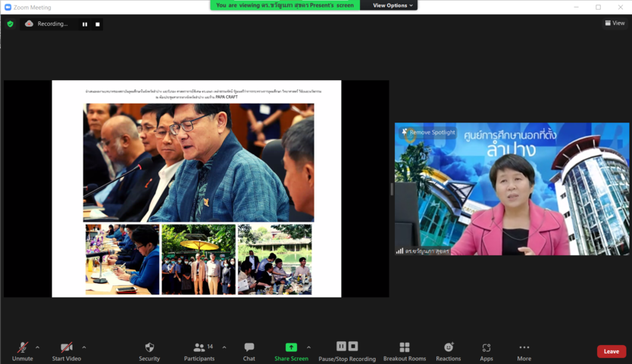
Task: Expand the Participants options arrow
Action: (x=224, y=347)
